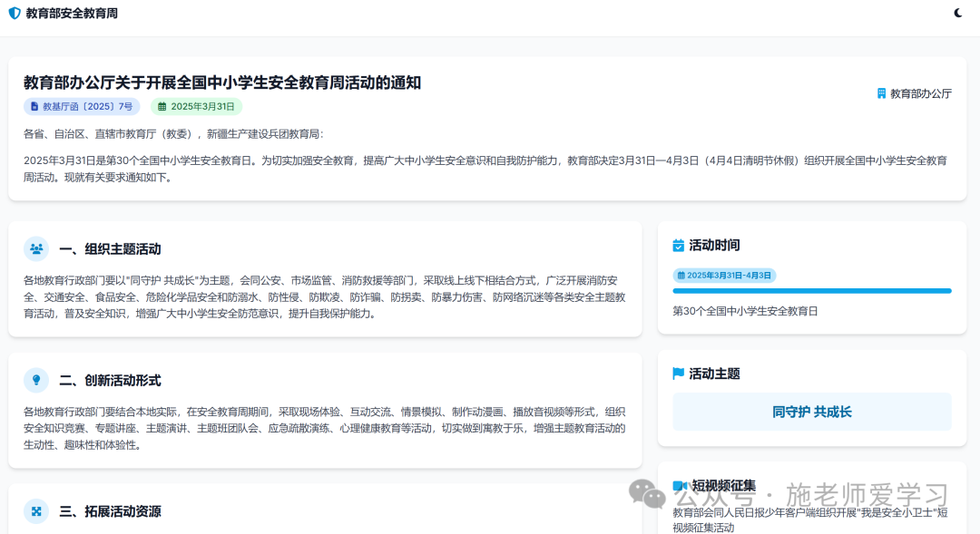This screenshot has width=980, height=534.
Task: Select the 2025年3月31日-4月3日 badge
Action: tap(724, 276)
